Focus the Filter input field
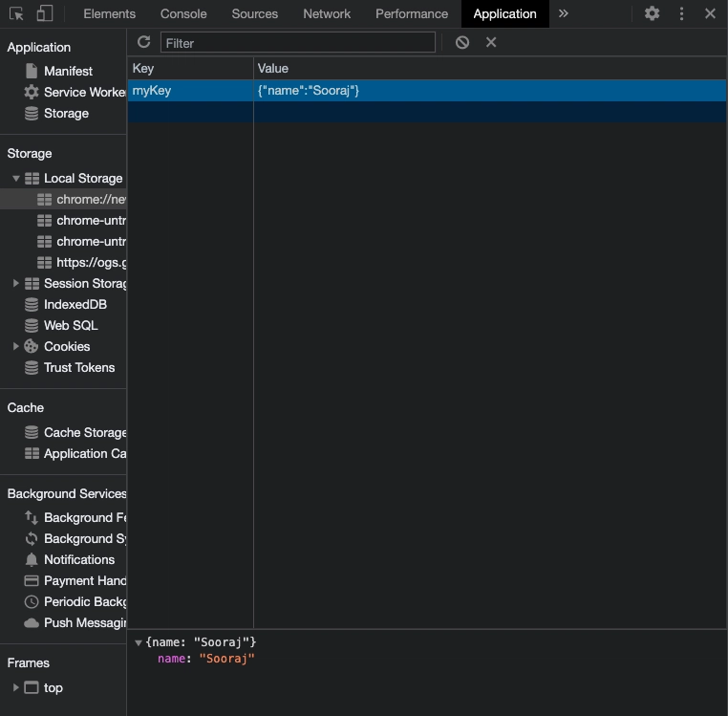Viewport: 728px width, 716px height. point(298,42)
